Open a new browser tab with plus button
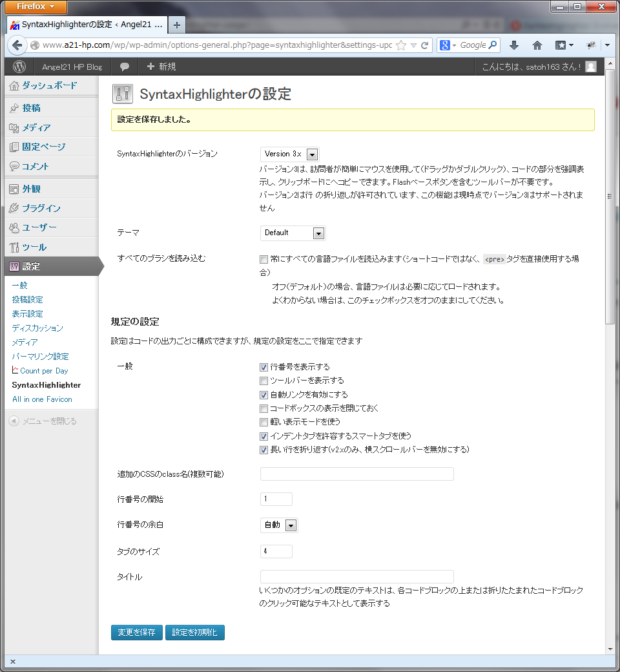Image resolution: width=620 pixels, height=672 pixels. [176, 25]
